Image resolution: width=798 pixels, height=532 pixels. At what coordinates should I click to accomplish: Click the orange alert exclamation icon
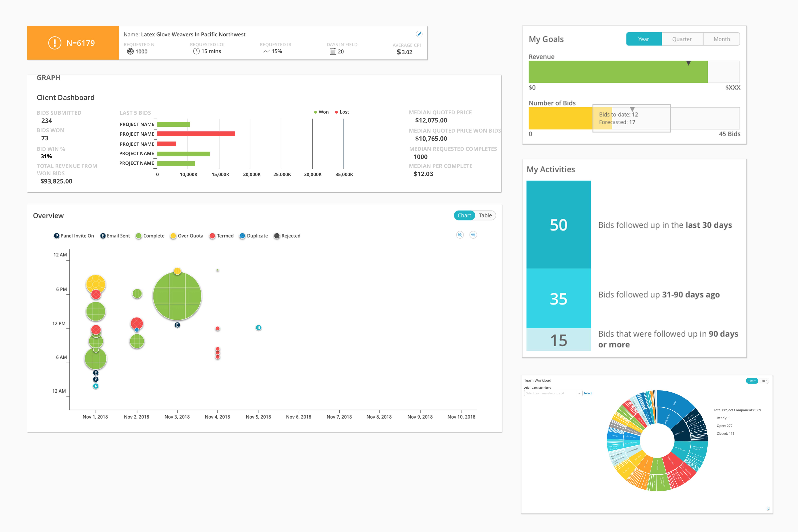[55, 43]
